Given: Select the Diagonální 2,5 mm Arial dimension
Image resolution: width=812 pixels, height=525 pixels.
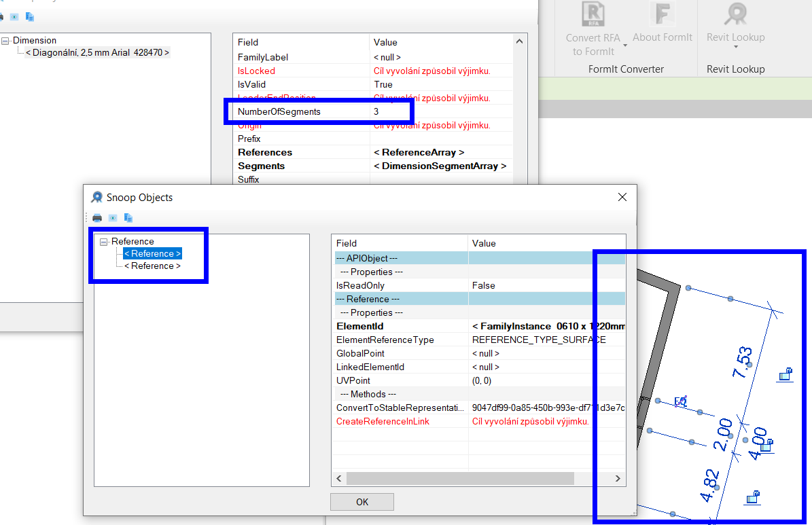Looking at the screenshot, I should [95, 52].
